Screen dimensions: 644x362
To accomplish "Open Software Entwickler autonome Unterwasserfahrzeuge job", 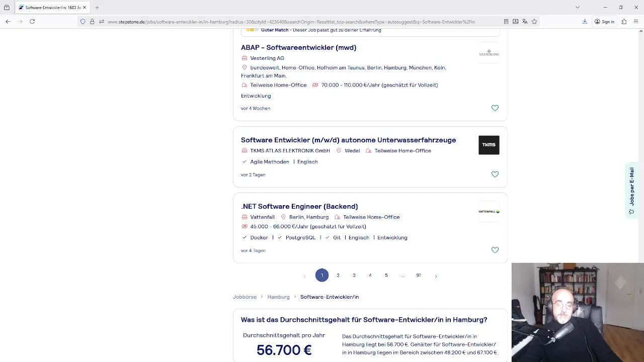I will pos(348,140).
